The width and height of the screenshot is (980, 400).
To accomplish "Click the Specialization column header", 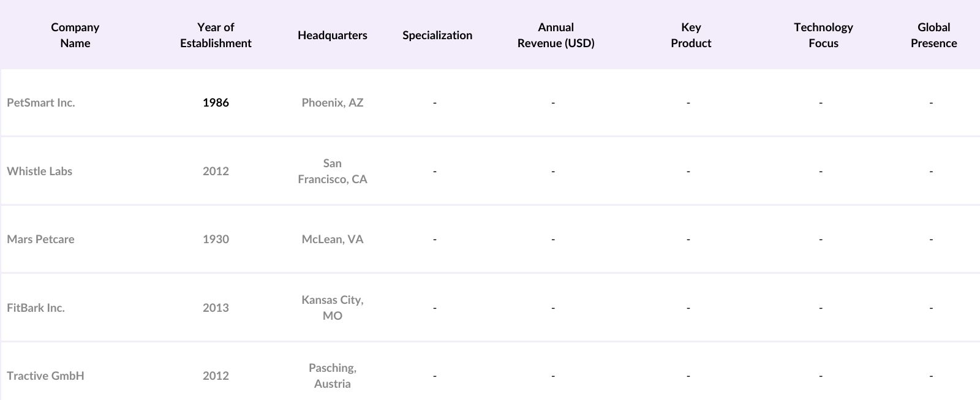I will pyautogui.click(x=437, y=35).
